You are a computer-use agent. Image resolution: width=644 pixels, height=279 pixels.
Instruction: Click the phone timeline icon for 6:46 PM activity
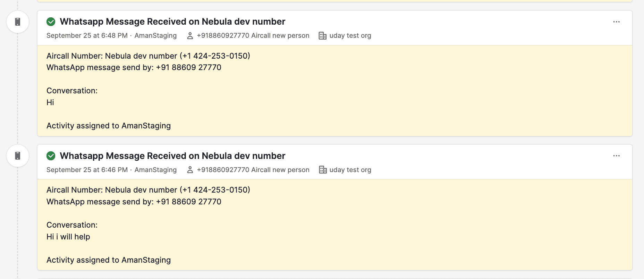coord(18,156)
